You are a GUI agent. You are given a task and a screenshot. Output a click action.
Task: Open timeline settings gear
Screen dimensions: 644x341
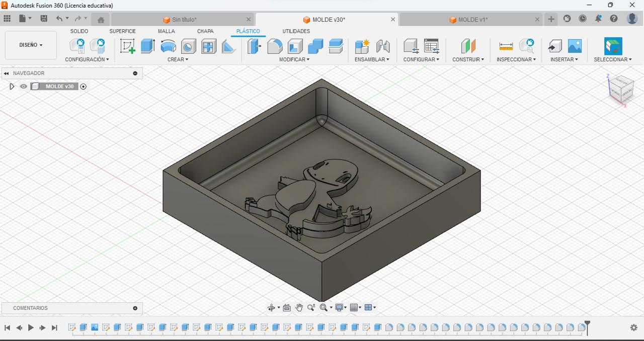633,327
